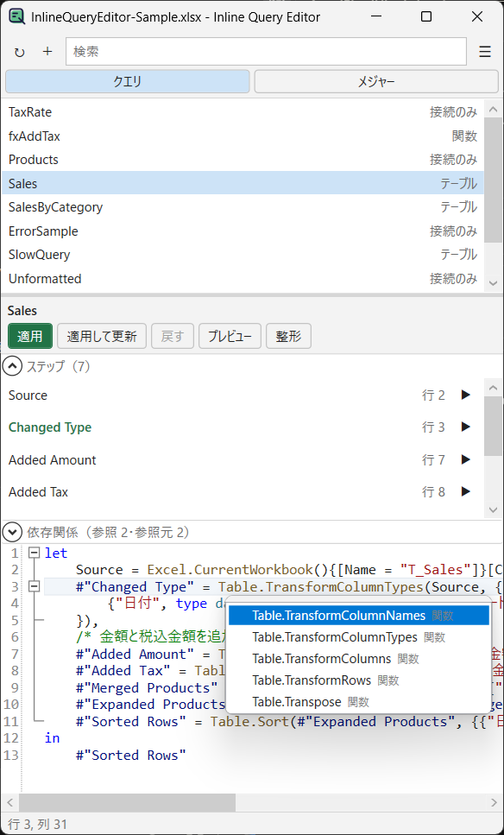Run to Added Tax step play arrow
The width and height of the screenshot is (504, 835).
(466, 491)
